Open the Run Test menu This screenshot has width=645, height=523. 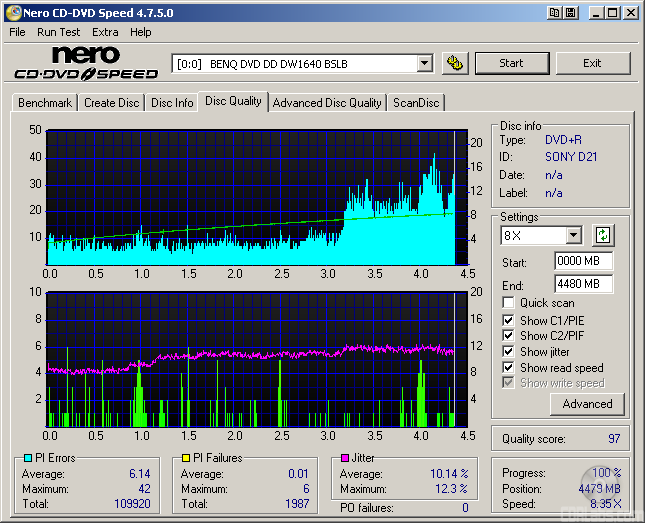coord(59,32)
